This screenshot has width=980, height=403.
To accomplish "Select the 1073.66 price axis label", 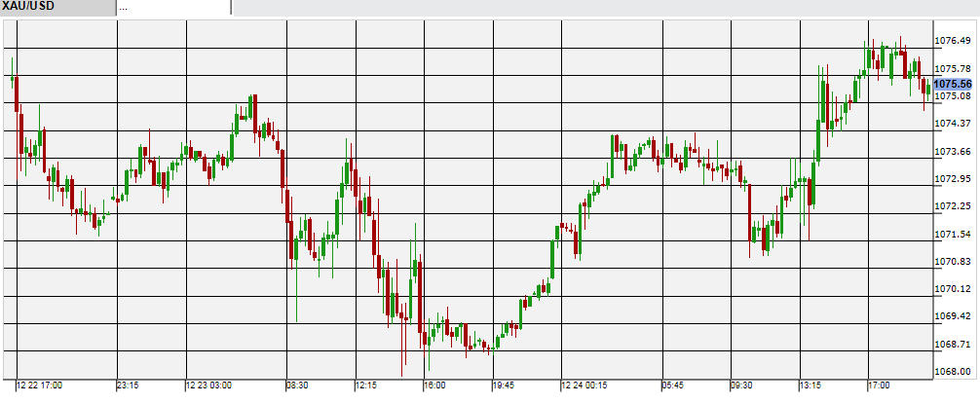I will tap(950, 152).
